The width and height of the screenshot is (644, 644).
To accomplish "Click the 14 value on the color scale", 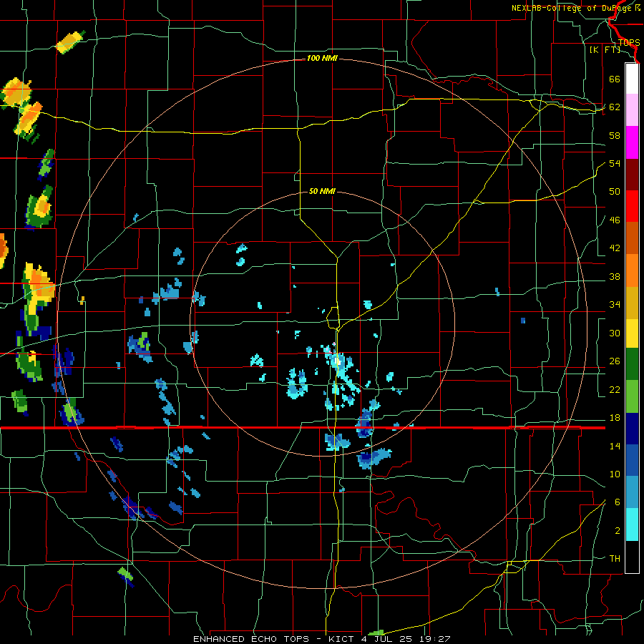I will (615, 446).
